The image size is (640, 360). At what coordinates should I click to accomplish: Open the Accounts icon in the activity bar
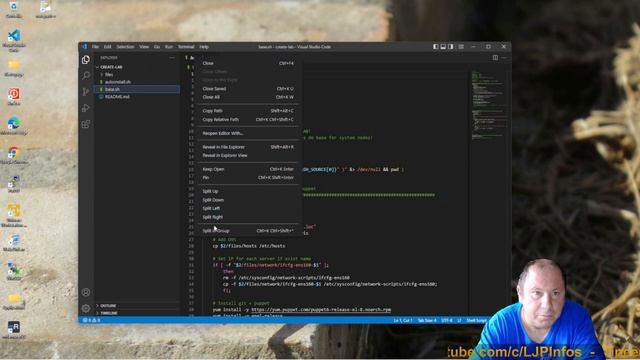point(86,292)
